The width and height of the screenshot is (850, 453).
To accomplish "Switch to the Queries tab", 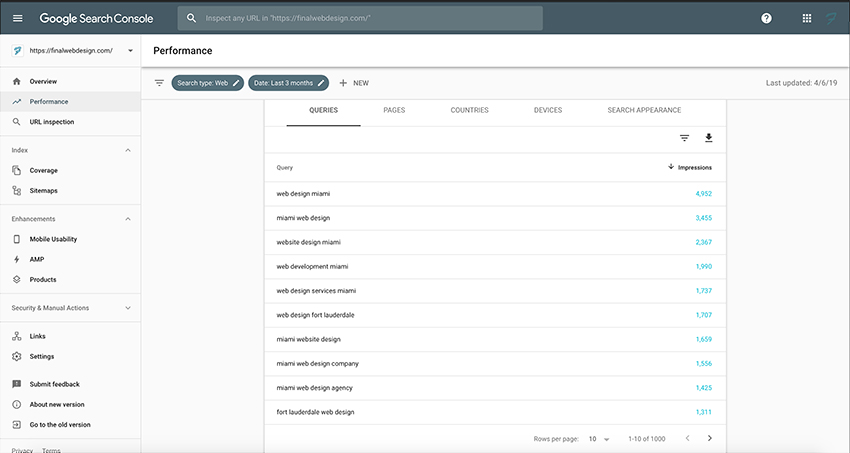I will (x=324, y=110).
